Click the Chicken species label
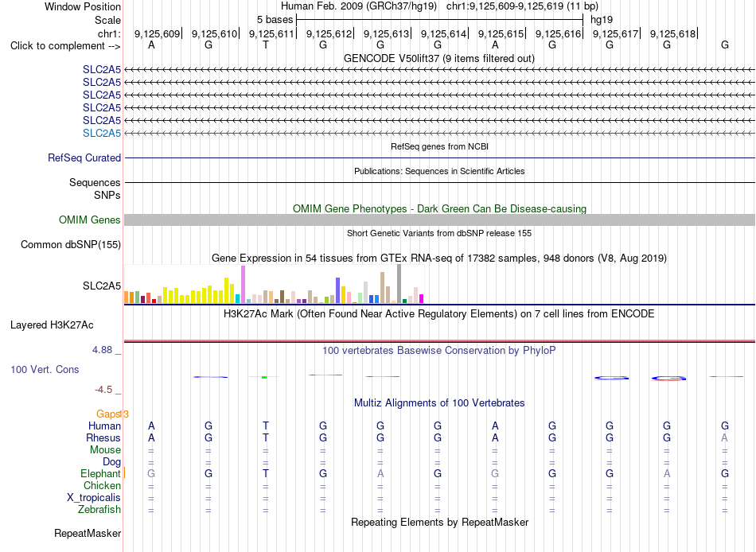The height and width of the screenshot is (552, 756). tap(102, 485)
